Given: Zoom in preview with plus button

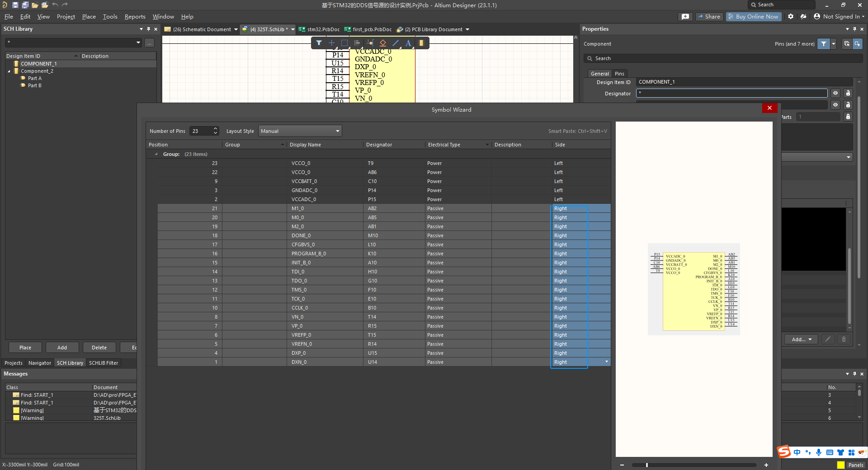Looking at the screenshot, I should [766, 465].
